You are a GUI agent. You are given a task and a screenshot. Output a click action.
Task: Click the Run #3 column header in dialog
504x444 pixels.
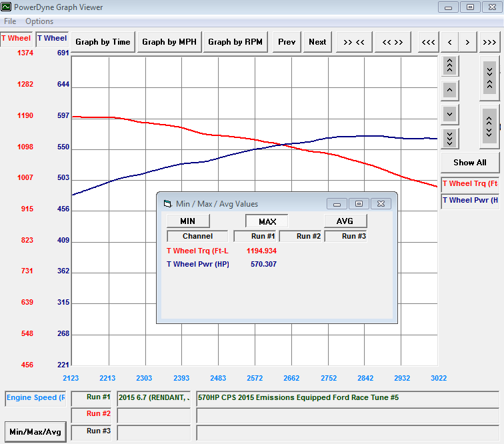coord(346,236)
